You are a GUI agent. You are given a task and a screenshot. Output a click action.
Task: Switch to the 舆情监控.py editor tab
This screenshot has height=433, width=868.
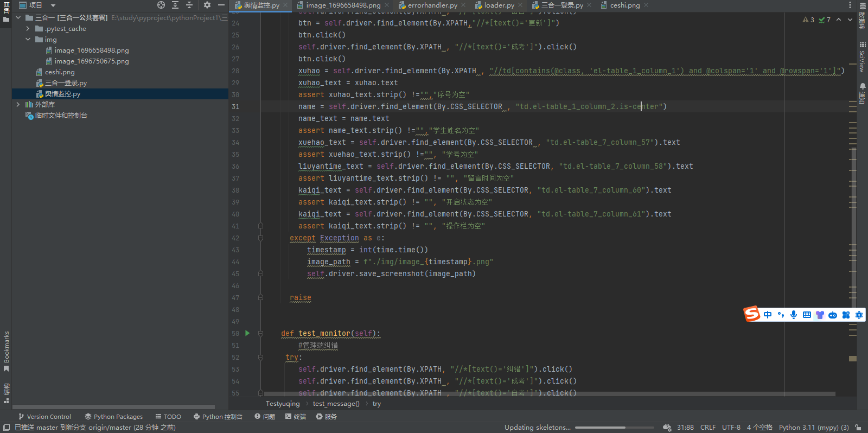[x=261, y=5]
